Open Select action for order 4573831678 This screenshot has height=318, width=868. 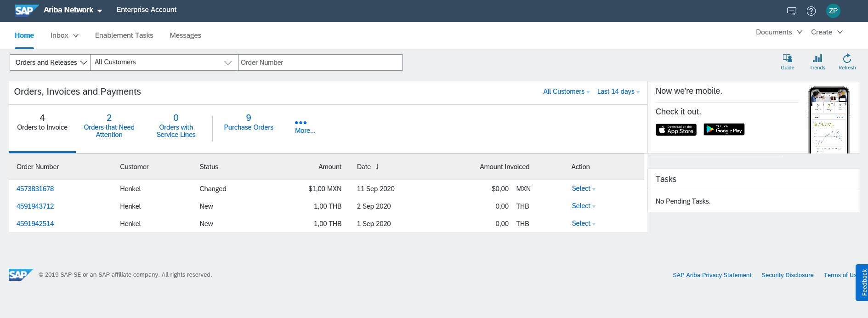pyautogui.click(x=584, y=188)
